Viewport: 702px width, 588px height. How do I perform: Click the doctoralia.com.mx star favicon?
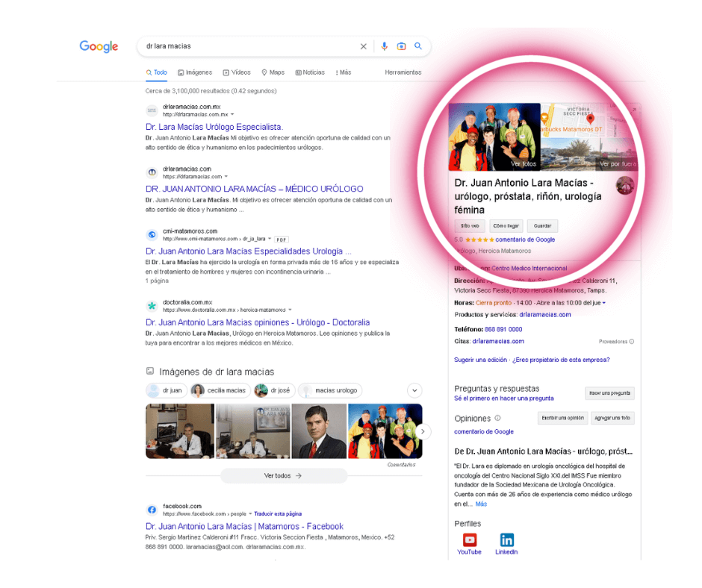(x=152, y=306)
